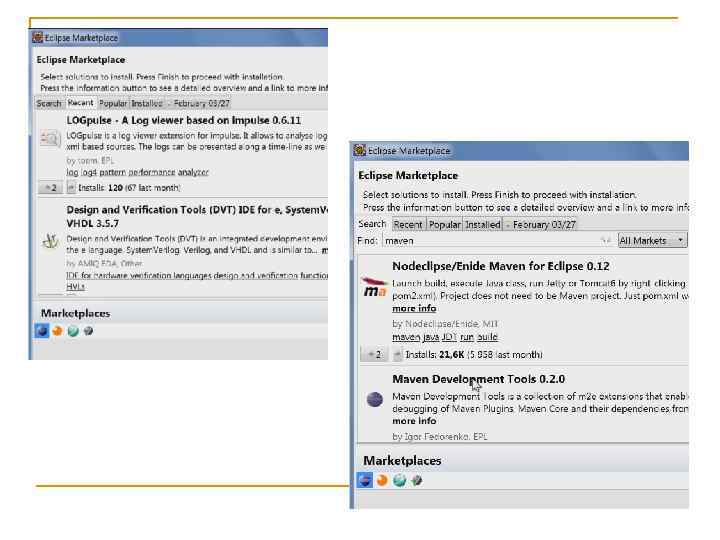Favorite Nodeclipse Maven with the star +2 button

pos(374,354)
